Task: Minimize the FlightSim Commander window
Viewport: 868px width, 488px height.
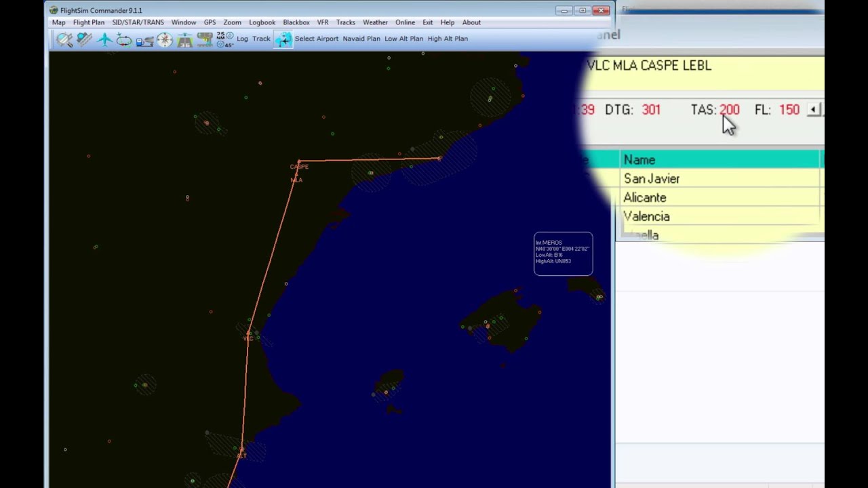Action: click(564, 10)
